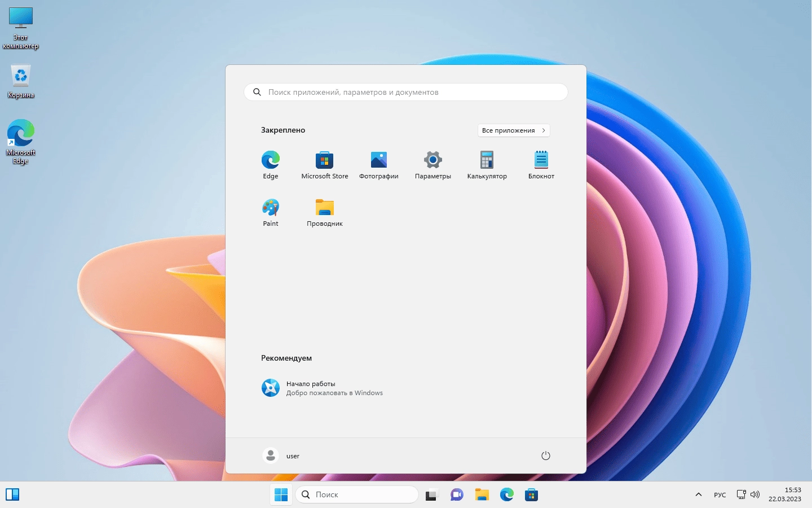Open Microsoft Store from pinned apps
Screen dimensions: 812x508
[x=325, y=165]
